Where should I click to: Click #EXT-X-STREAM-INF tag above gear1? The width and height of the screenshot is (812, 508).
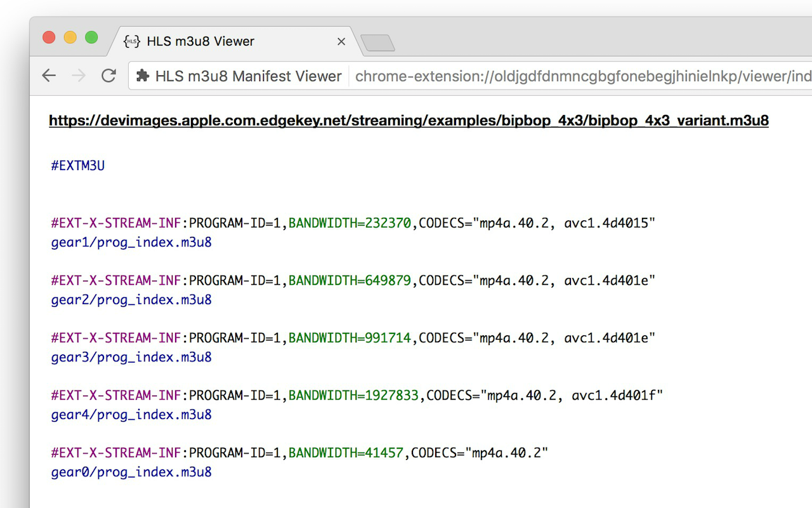point(116,223)
